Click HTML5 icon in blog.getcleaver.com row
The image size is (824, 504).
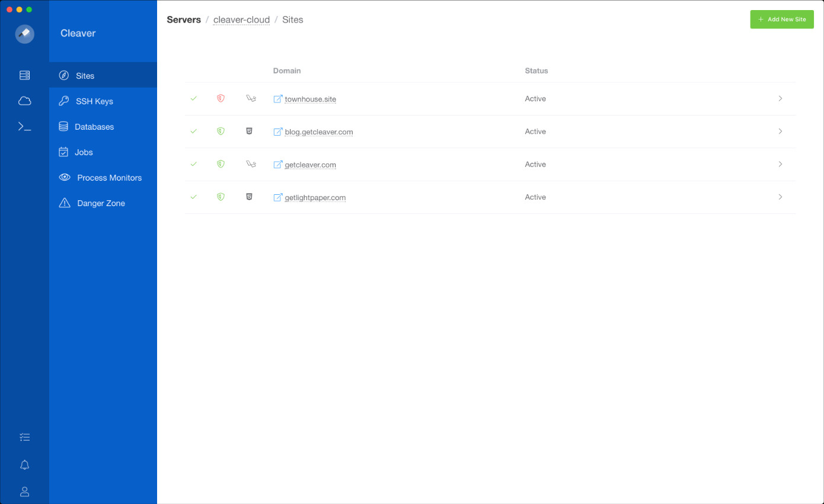pos(249,131)
